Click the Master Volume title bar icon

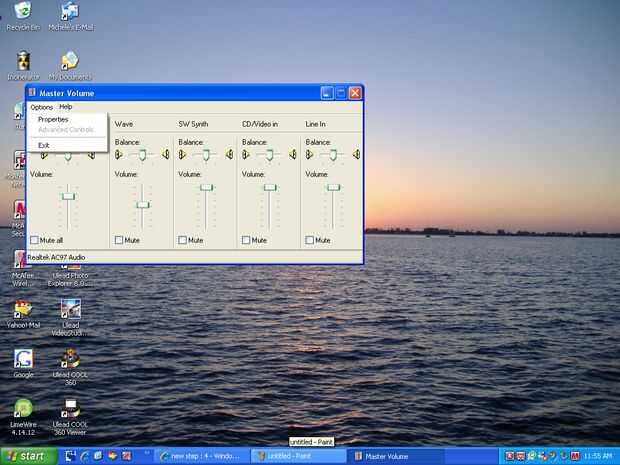click(32, 93)
